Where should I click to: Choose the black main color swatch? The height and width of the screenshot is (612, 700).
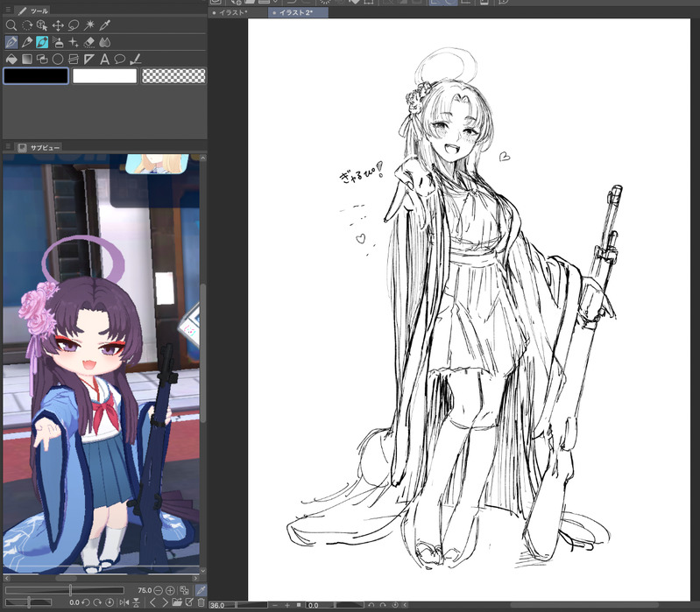(36, 76)
